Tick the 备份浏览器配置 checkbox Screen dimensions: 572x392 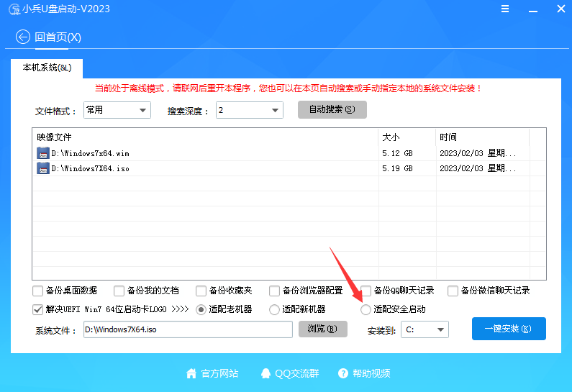click(274, 291)
